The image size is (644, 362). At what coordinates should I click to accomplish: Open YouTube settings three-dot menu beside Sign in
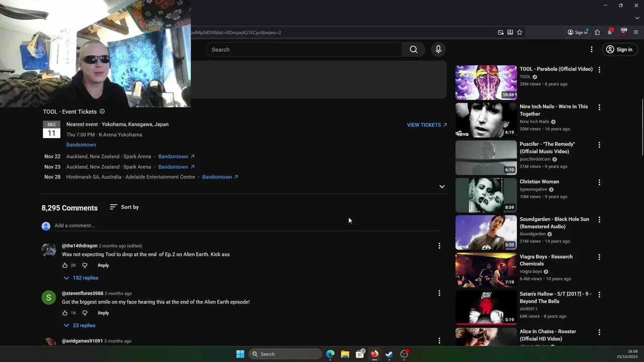(592, 49)
